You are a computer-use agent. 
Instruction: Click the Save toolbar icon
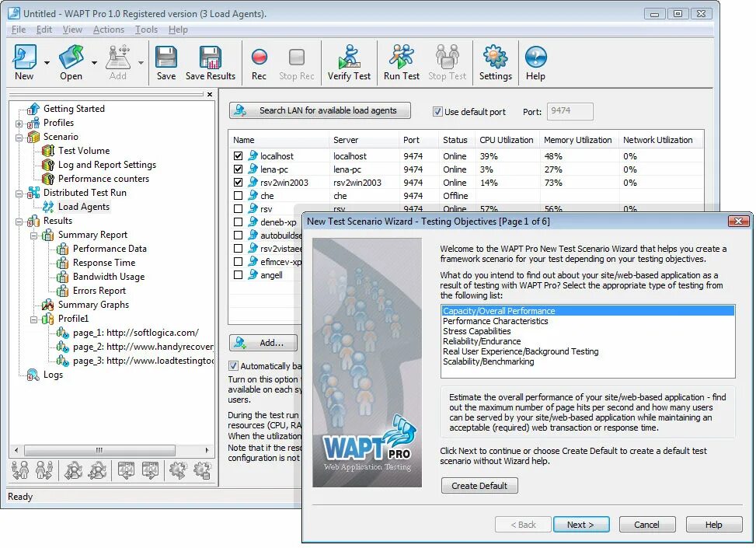165,63
